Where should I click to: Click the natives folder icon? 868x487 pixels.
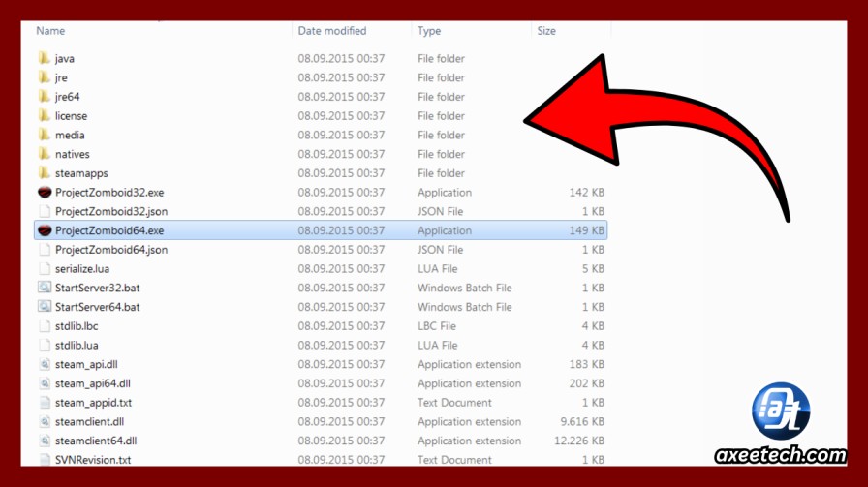click(x=45, y=154)
